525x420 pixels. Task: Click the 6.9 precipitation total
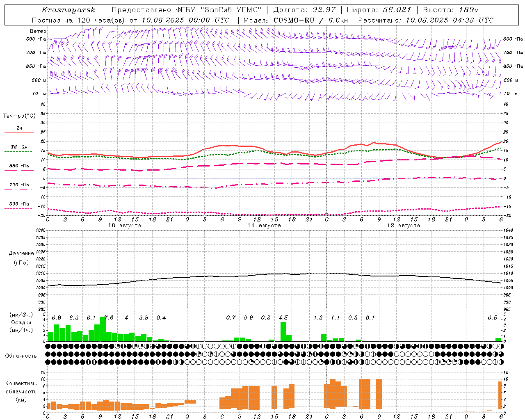tap(57, 318)
